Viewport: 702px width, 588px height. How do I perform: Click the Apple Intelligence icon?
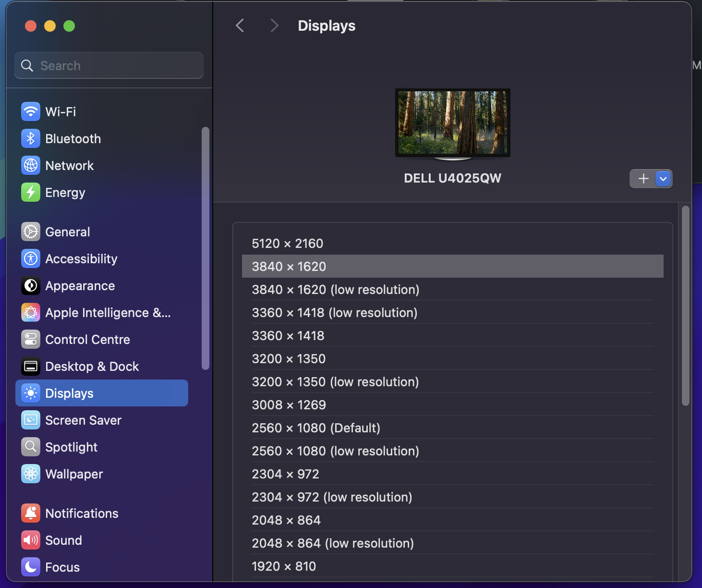coord(31,313)
